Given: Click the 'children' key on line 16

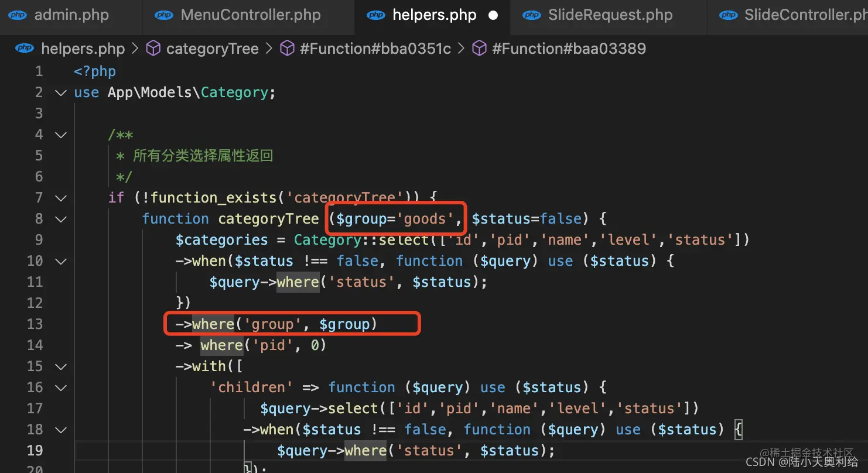Looking at the screenshot, I should pos(252,388).
